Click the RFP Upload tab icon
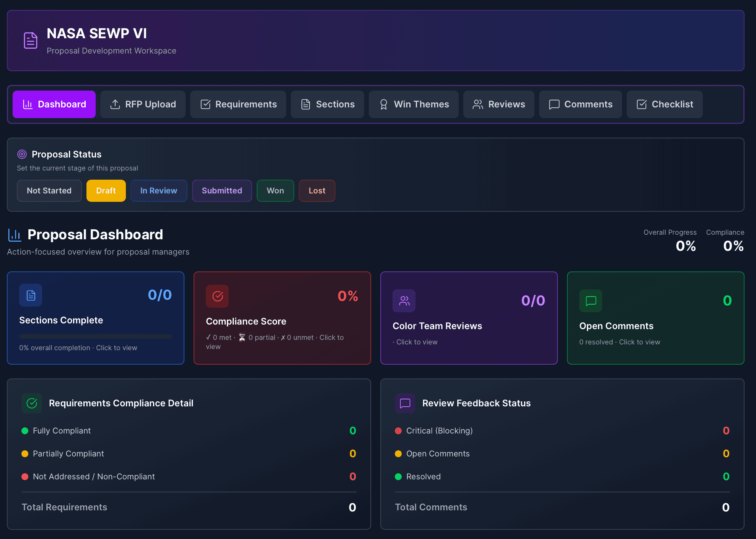The height and width of the screenshot is (539, 756). point(116,104)
